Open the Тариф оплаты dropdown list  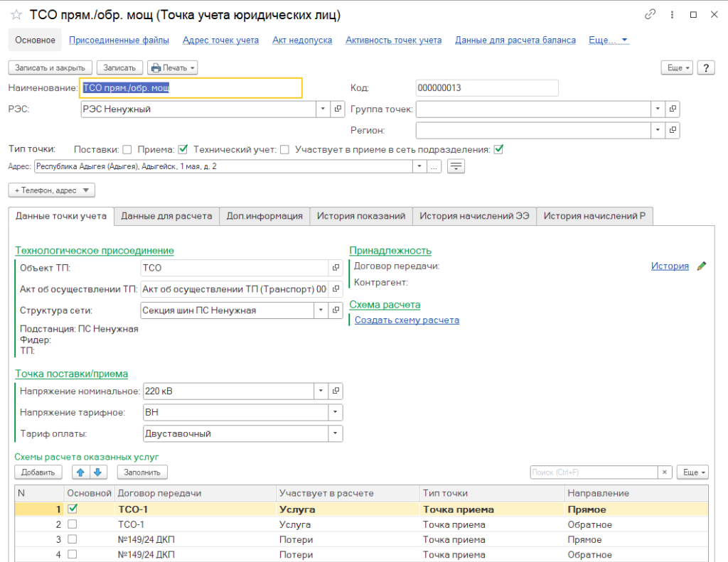click(336, 433)
